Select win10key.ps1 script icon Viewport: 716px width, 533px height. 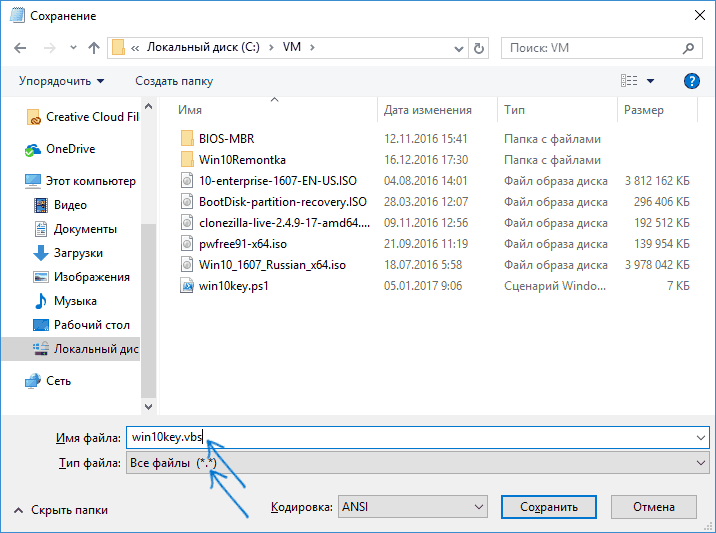coord(187,286)
